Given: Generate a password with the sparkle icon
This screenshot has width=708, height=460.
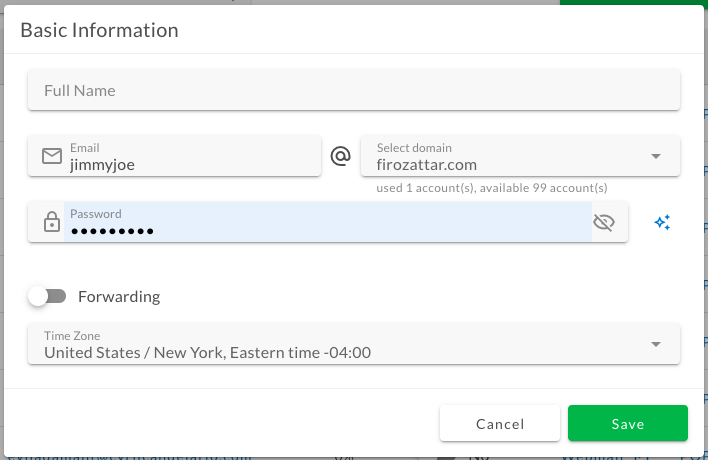Looking at the screenshot, I should coord(662,222).
